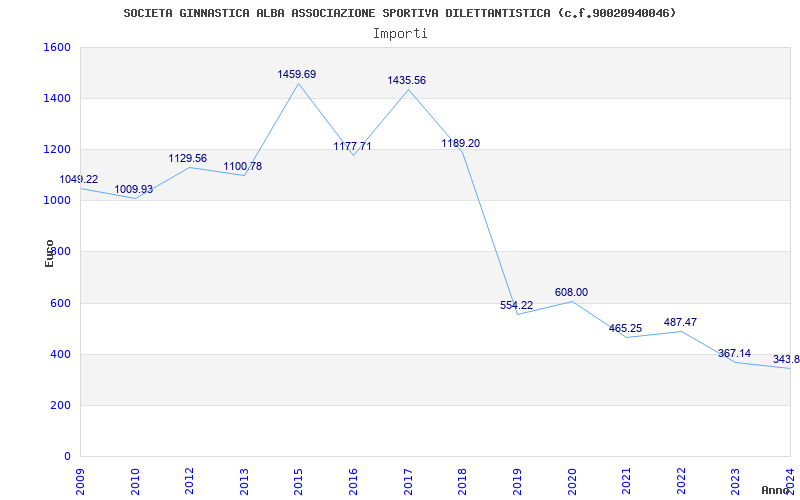Select the 1000 y-axis tick
The height and width of the screenshot is (500, 800).
coord(57,201)
